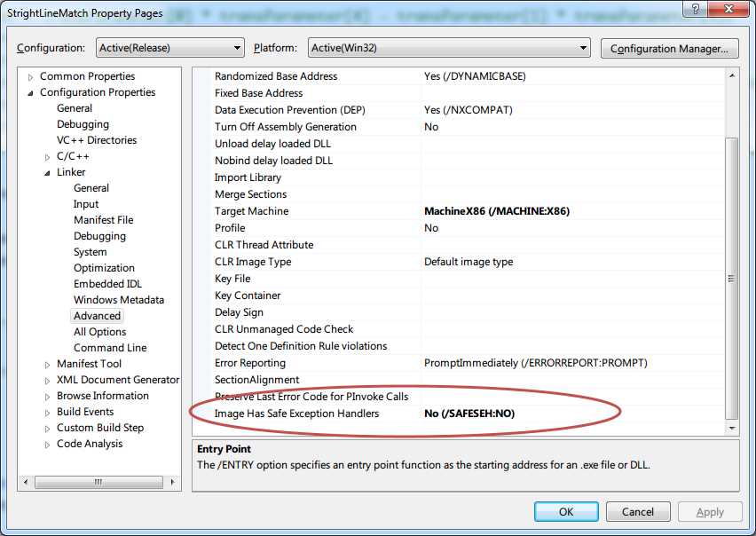The image size is (756, 536).
Task: Click No (/SAFESEH:NO) value
Action: [469, 414]
